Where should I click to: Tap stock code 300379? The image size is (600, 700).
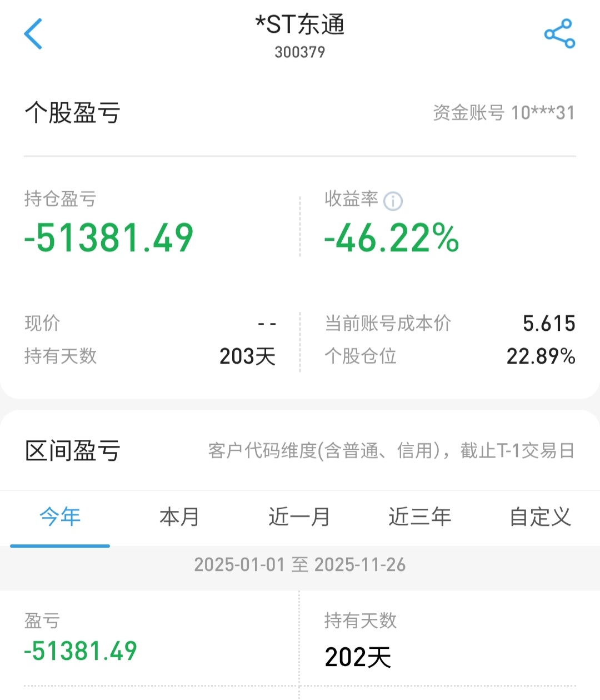300,52
